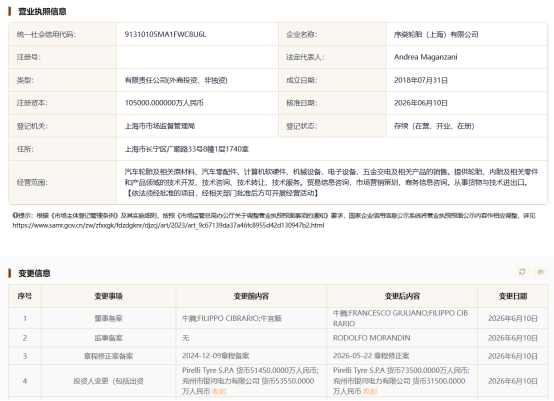Click the 变更前内容 column header
The width and height of the screenshot is (554, 401).
tap(251, 296)
